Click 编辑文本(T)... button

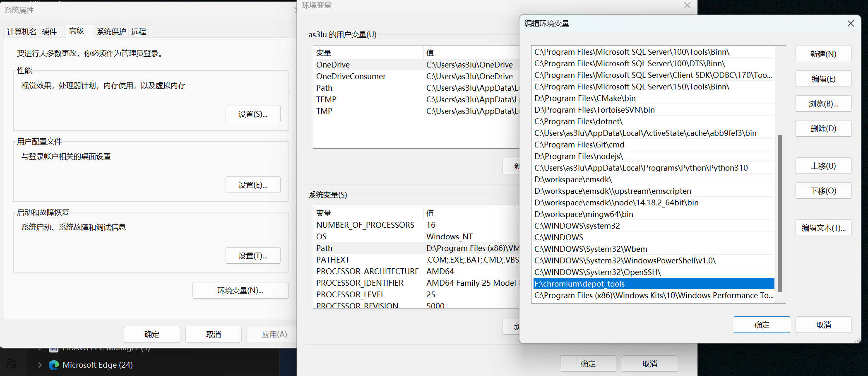pos(823,228)
